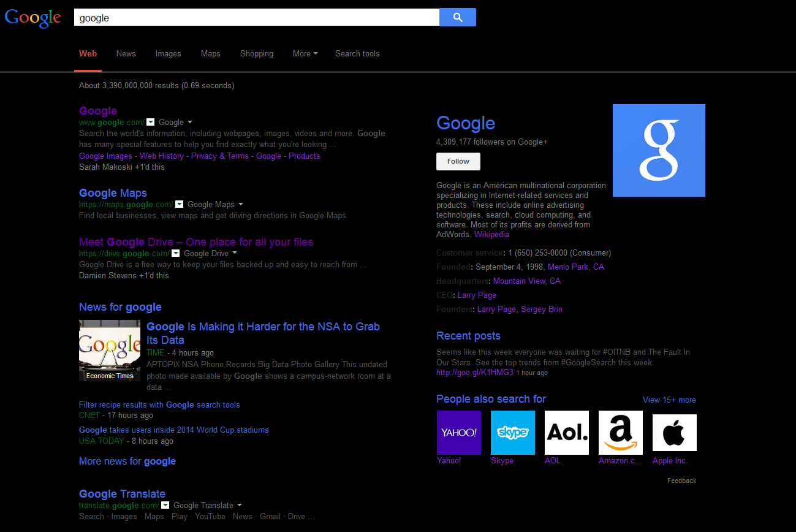Open the Filter recipe results news link
This screenshot has height=532, width=796.
pyautogui.click(x=159, y=405)
